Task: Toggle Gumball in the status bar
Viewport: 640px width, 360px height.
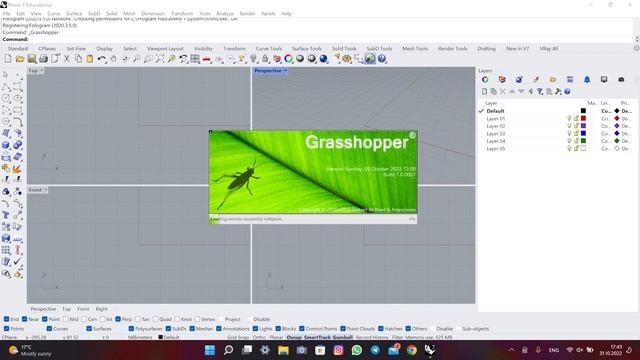Action: click(343, 338)
